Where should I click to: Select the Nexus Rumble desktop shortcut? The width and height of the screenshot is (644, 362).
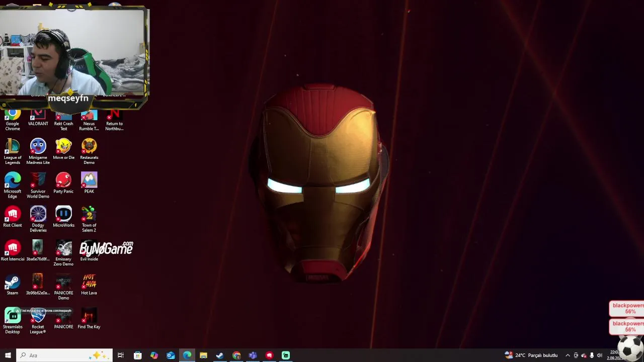click(89, 121)
